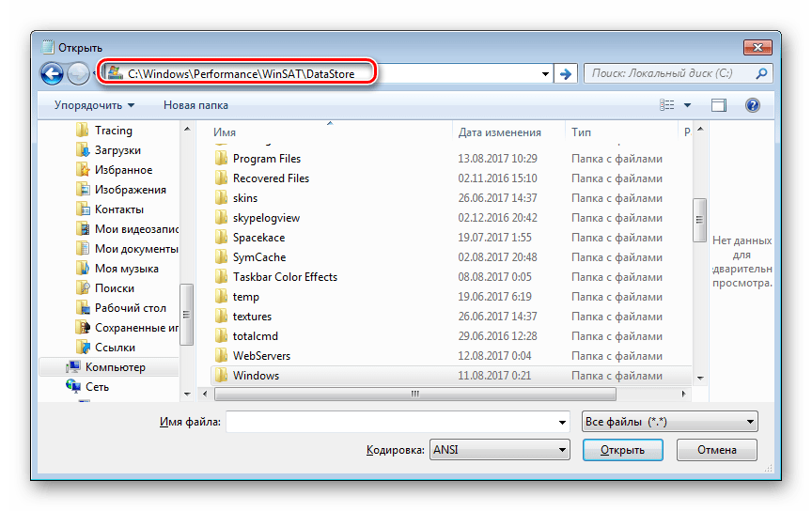
Task: Click the Избранное favorites star icon
Action: (x=83, y=170)
